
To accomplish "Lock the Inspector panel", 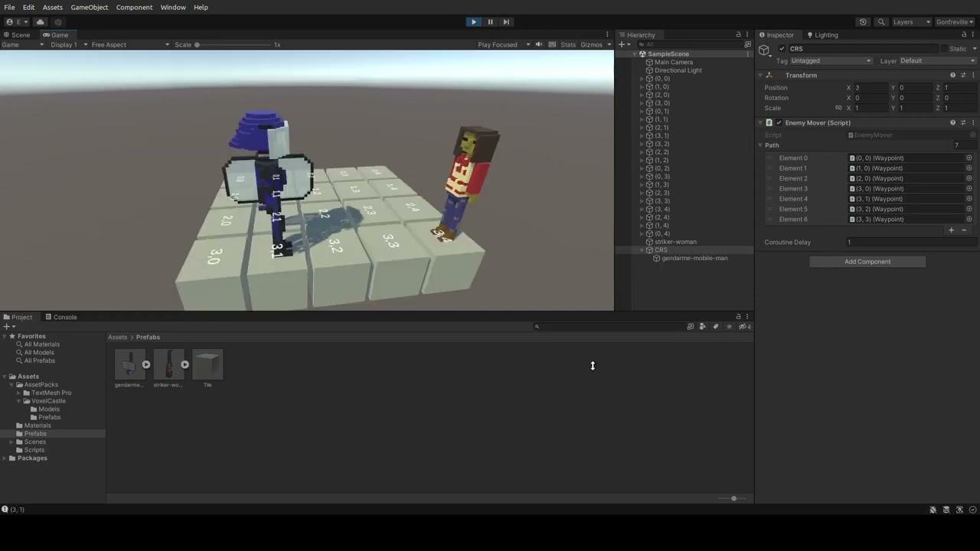I will [x=964, y=35].
